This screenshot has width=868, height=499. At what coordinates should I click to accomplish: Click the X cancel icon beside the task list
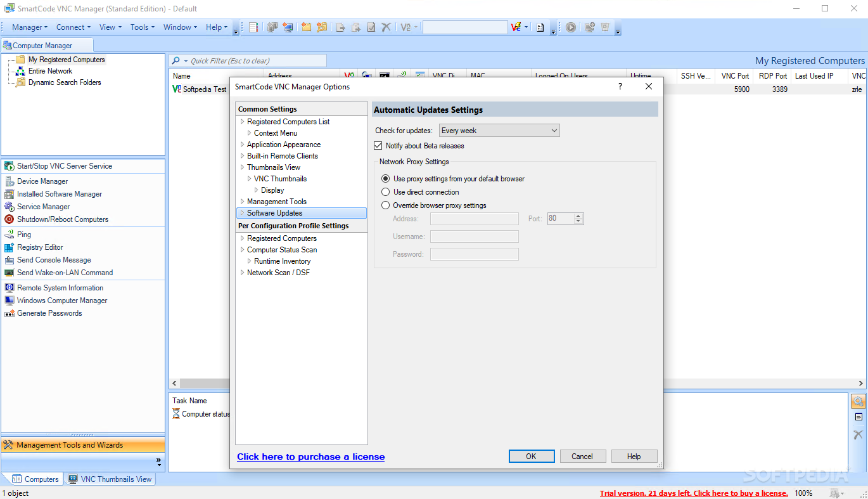coord(858,435)
